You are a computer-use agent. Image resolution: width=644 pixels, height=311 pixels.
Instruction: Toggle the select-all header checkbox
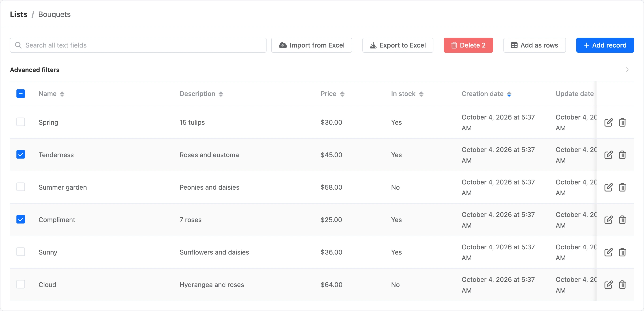pos(20,94)
